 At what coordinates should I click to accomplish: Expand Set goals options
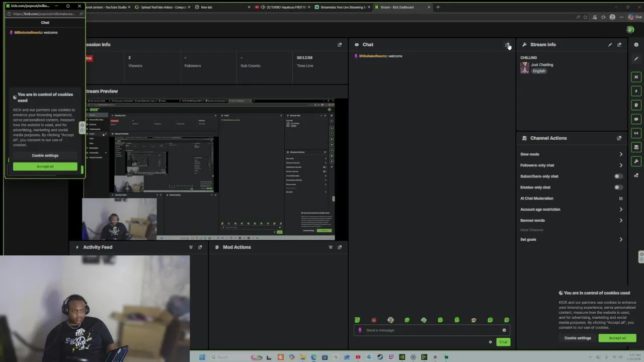[x=621, y=240]
